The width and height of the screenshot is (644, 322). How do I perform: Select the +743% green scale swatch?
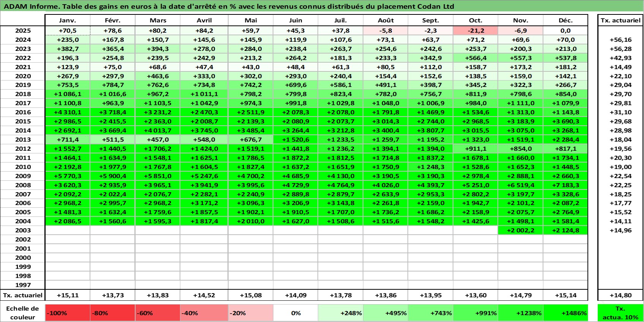pyautogui.click(x=430, y=313)
